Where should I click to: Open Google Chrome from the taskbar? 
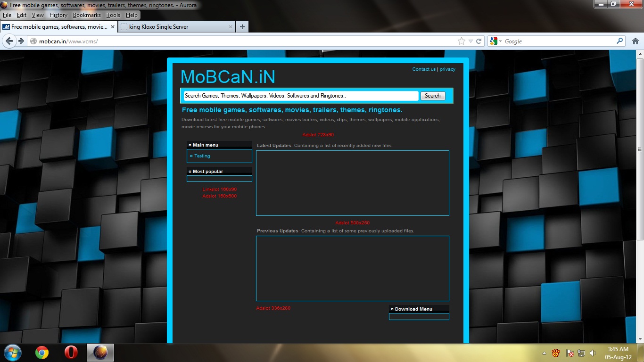(42, 353)
